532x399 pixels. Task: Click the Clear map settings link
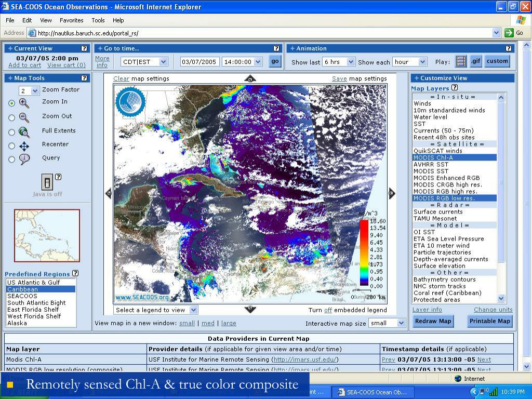(x=121, y=78)
